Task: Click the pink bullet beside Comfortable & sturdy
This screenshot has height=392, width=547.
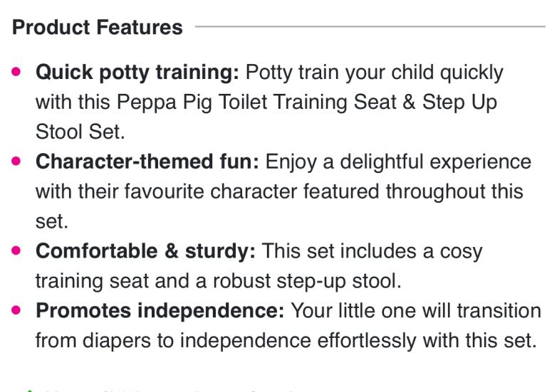Action: click(x=19, y=251)
